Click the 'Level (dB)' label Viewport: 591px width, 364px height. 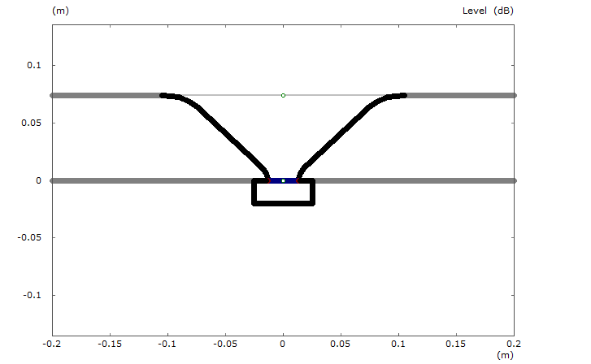click(488, 11)
